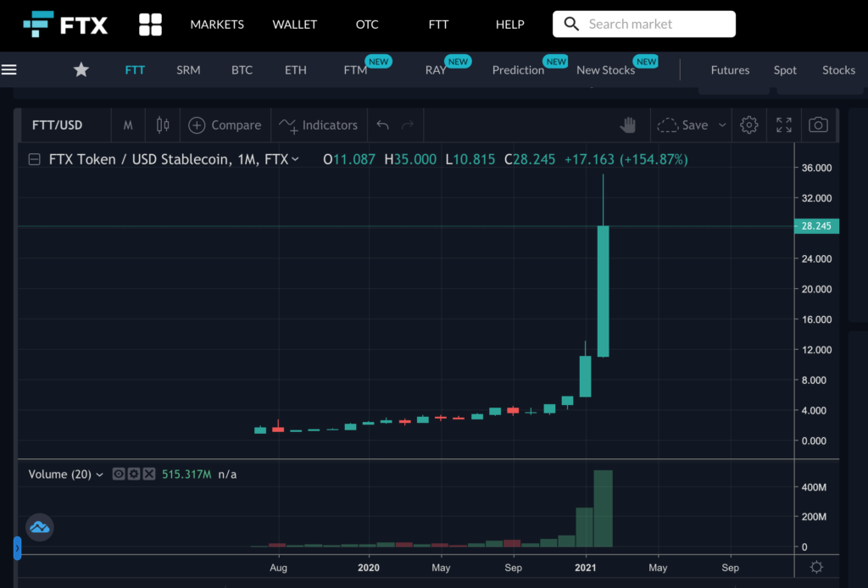Open the Prediction markets tab

coord(518,69)
